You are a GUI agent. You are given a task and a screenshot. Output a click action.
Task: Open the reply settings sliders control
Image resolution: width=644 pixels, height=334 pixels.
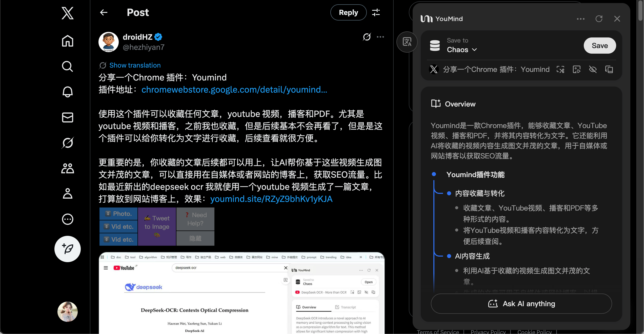[x=376, y=12]
